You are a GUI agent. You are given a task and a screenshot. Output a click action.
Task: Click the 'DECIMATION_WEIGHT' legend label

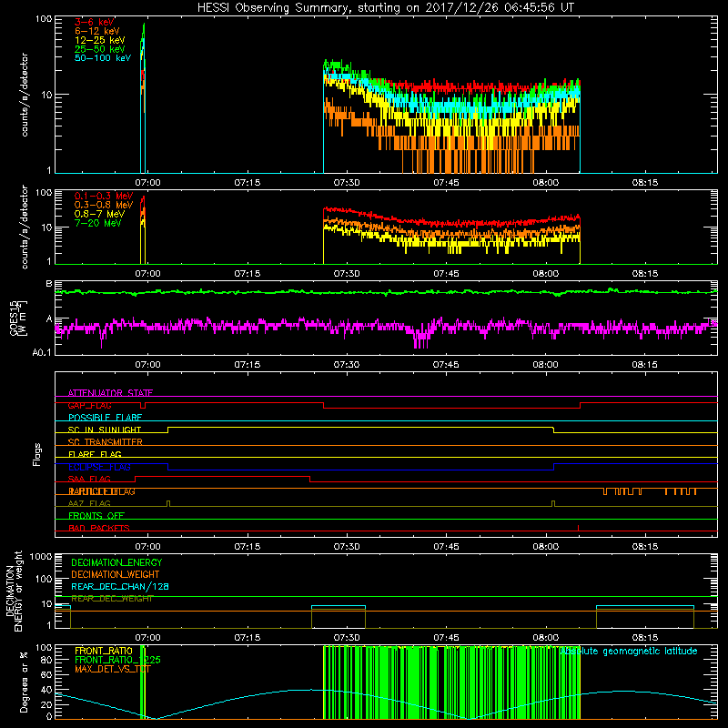(116, 574)
